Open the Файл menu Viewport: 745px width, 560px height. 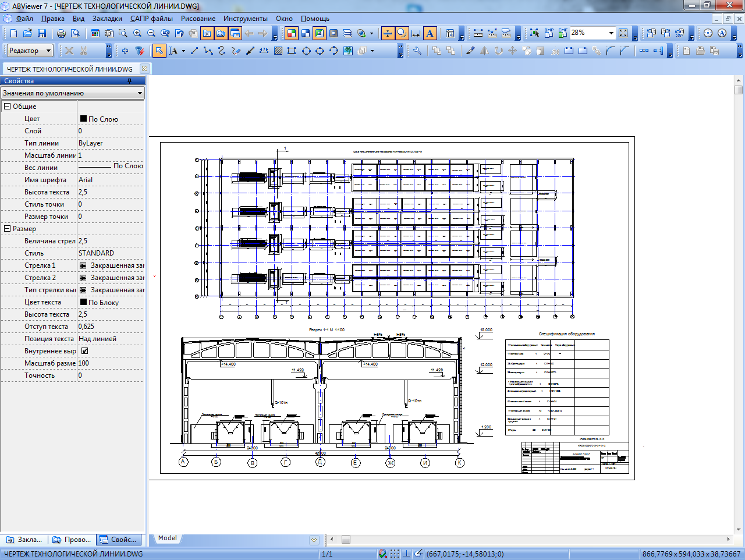24,19
